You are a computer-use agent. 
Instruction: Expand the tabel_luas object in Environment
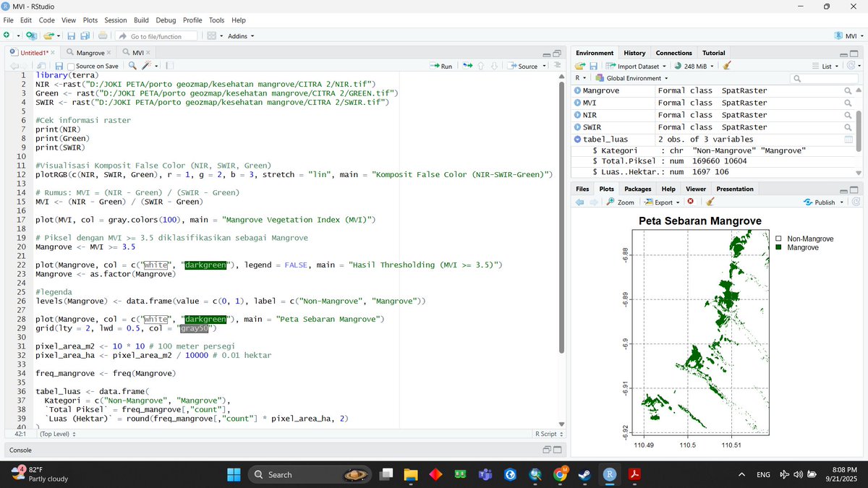point(578,139)
